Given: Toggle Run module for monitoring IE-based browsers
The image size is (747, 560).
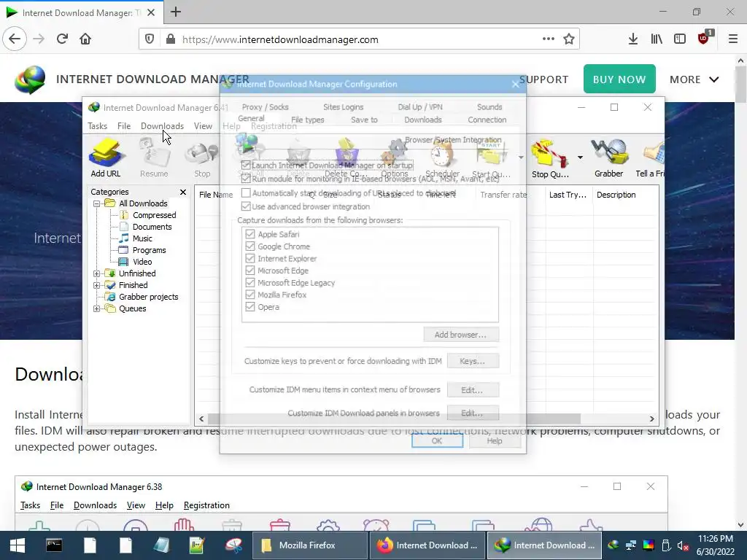Looking at the screenshot, I should click(246, 179).
